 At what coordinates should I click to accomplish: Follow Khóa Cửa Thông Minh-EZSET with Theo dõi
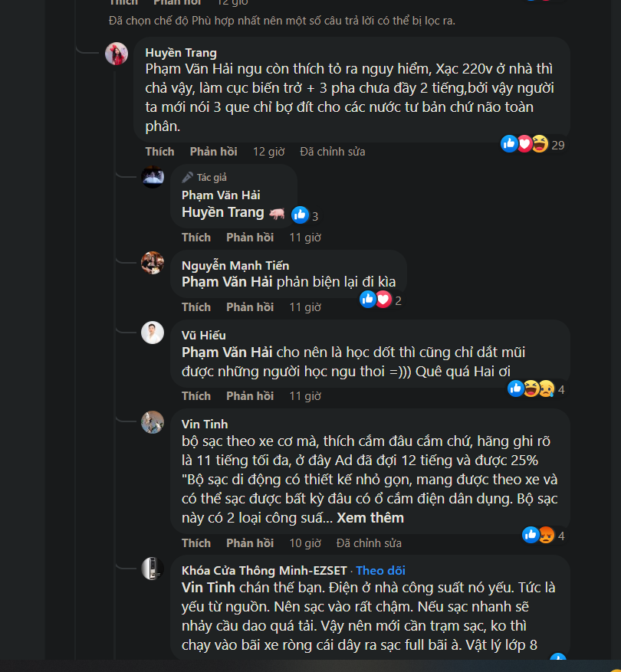tap(380, 570)
